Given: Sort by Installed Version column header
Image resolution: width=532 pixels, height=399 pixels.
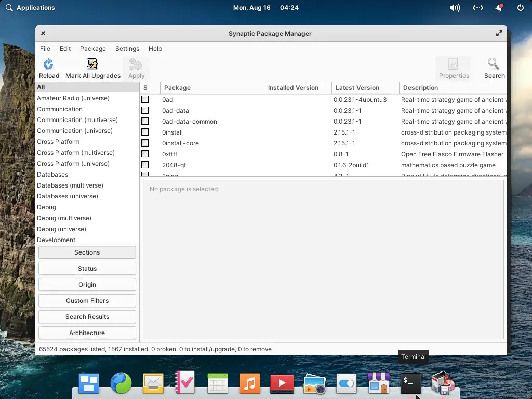Looking at the screenshot, I should tap(298, 87).
